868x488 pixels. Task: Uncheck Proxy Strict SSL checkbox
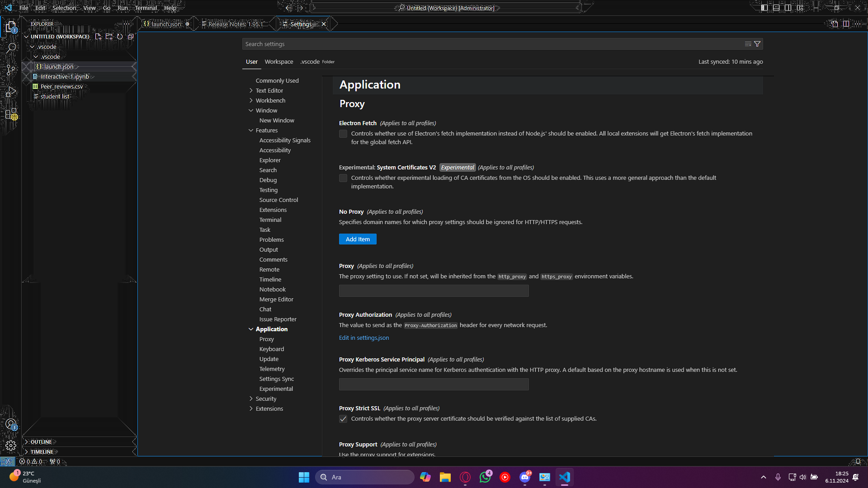click(343, 419)
